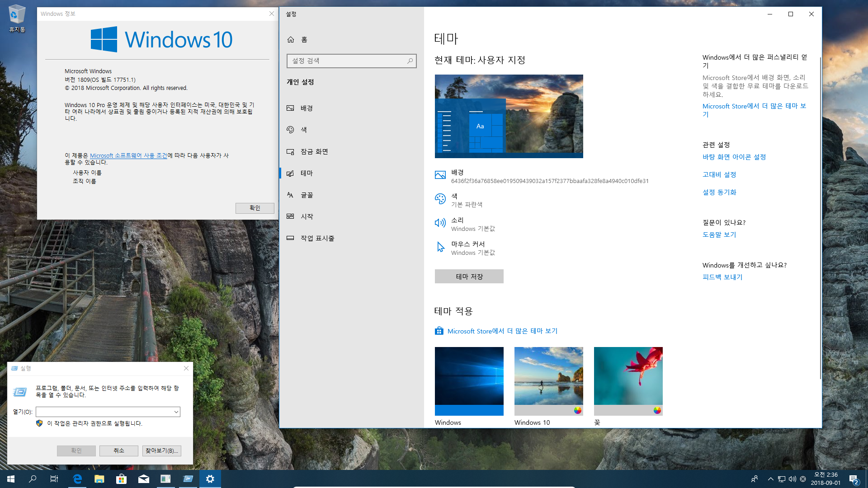Image resolution: width=868 pixels, height=488 pixels.
Task: Open 도움말 보기 link
Action: coord(719,235)
